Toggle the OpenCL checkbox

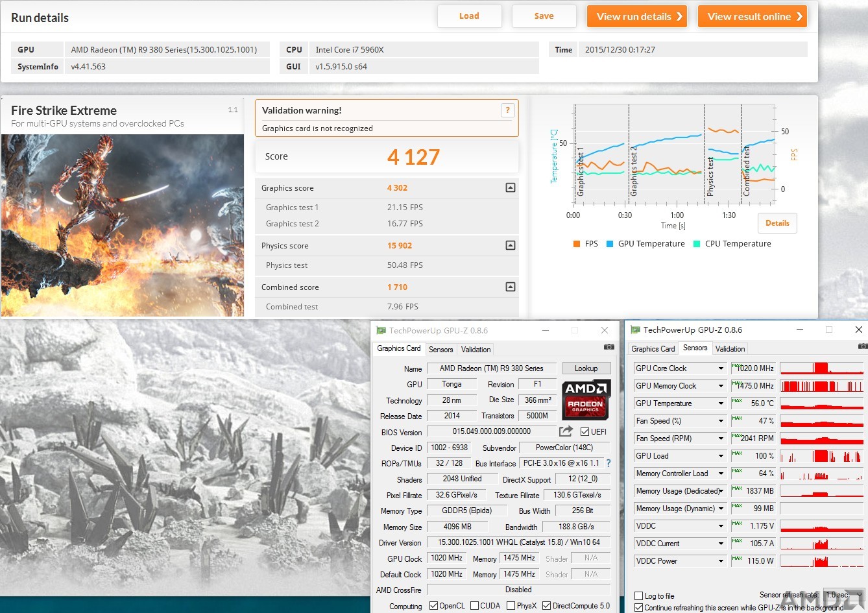pyautogui.click(x=433, y=606)
